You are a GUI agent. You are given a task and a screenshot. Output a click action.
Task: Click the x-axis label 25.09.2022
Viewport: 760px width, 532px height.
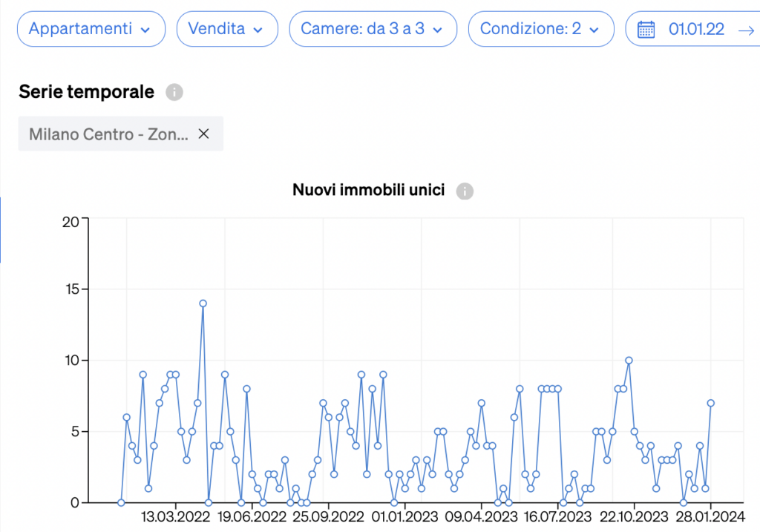(x=328, y=517)
